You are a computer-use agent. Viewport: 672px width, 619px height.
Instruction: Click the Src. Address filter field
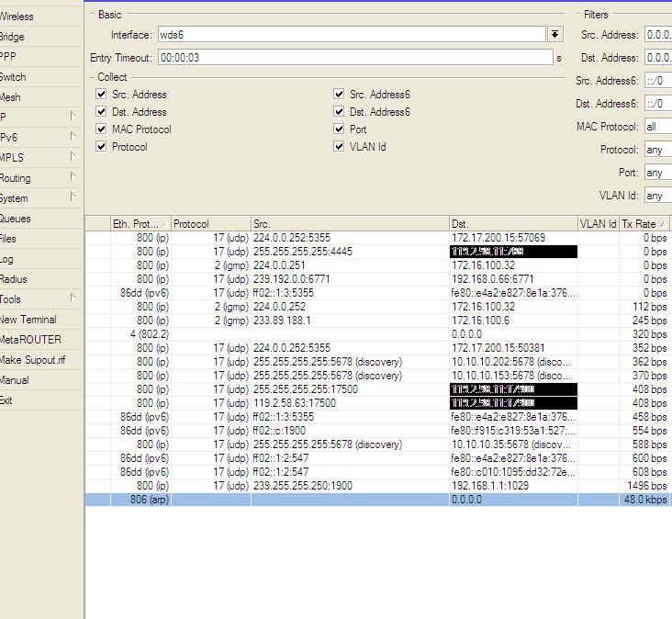pos(658,35)
